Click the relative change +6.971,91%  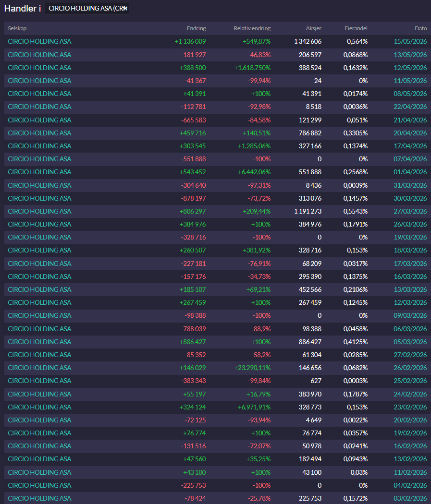(254, 407)
